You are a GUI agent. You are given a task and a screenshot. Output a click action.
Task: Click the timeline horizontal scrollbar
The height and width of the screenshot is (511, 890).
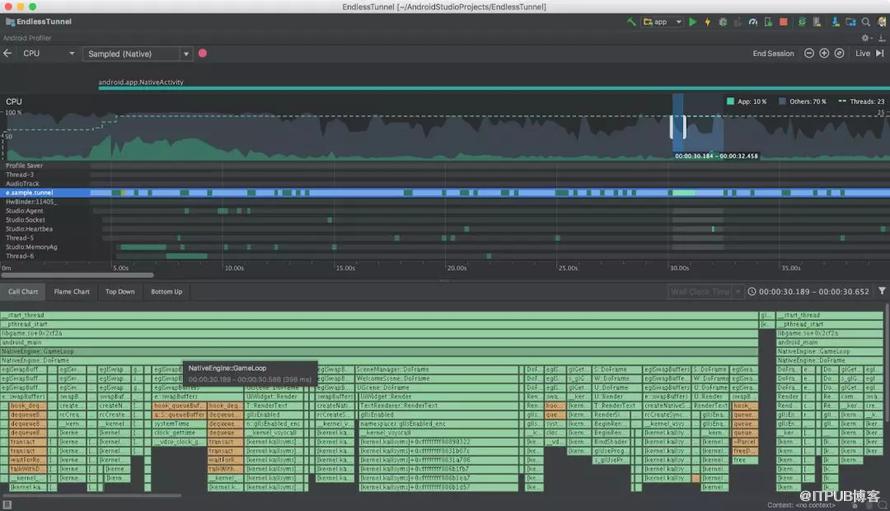(77, 275)
